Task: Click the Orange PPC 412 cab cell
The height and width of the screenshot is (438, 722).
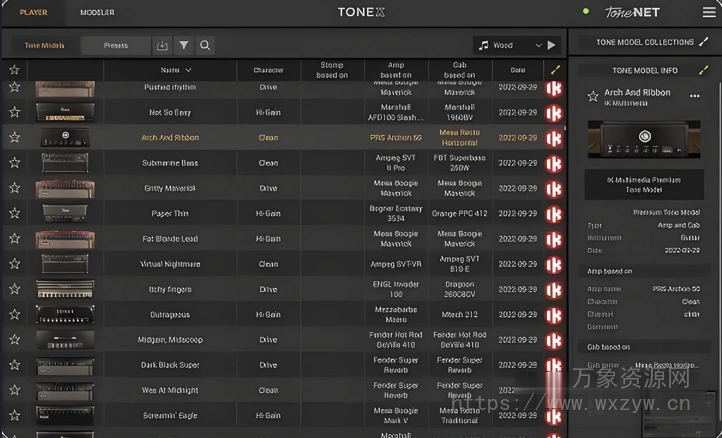Action: 460,213
